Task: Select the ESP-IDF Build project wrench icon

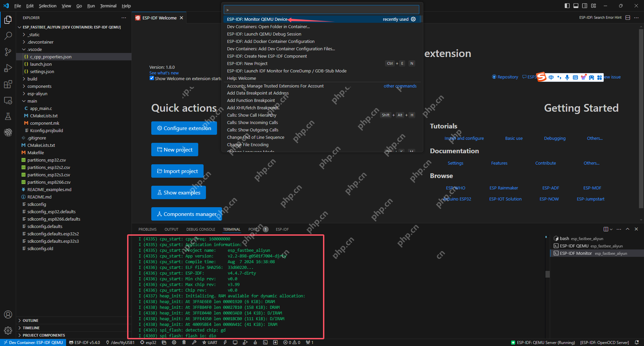Action: tap(195, 342)
